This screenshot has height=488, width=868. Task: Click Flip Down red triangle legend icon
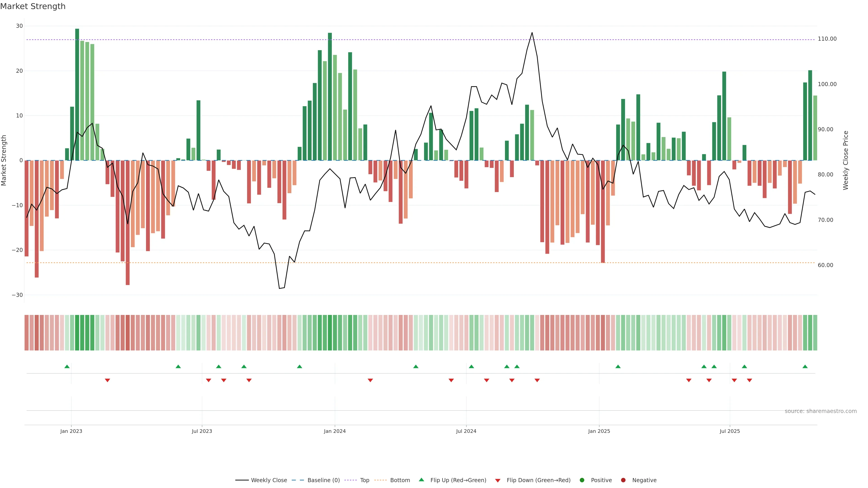[x=498, y=480]
